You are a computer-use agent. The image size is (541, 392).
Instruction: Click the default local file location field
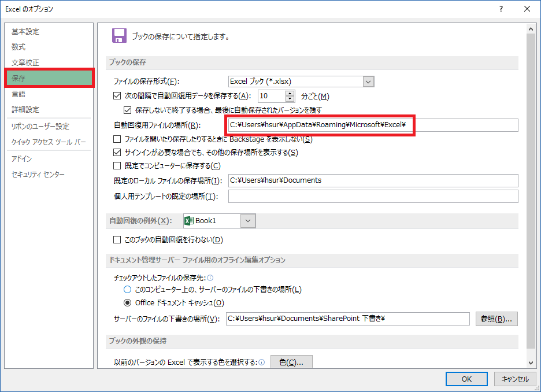coord(373,180)
